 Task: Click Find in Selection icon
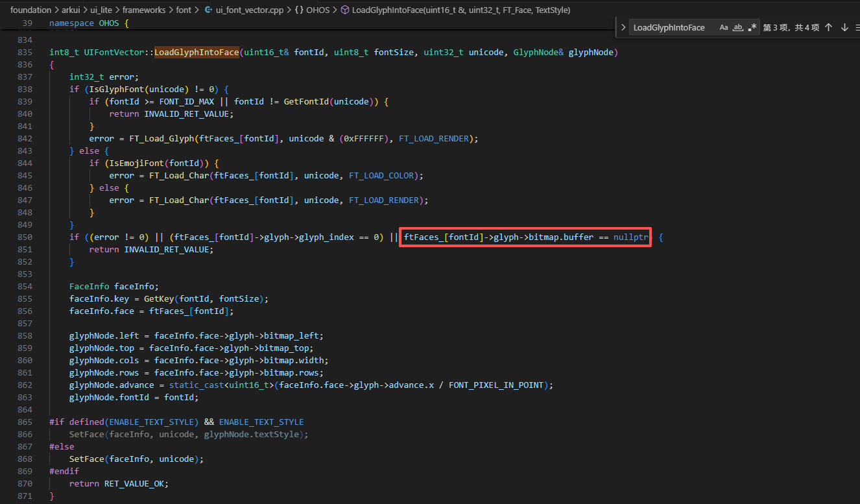pyautogui.click(x=857, y=27)
